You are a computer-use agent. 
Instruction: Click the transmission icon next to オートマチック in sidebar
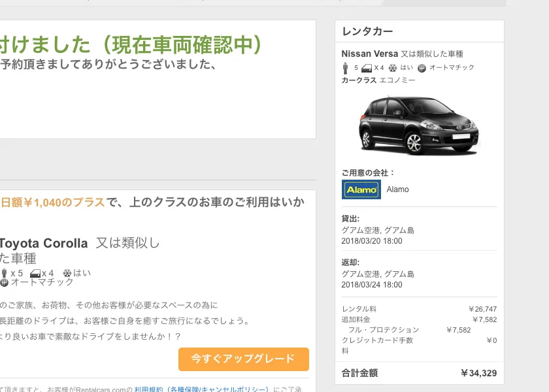[x=422, y=68]
